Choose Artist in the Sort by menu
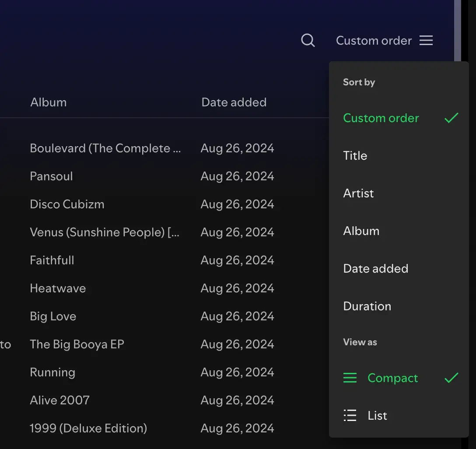476x449 pixels. [358, 193]
